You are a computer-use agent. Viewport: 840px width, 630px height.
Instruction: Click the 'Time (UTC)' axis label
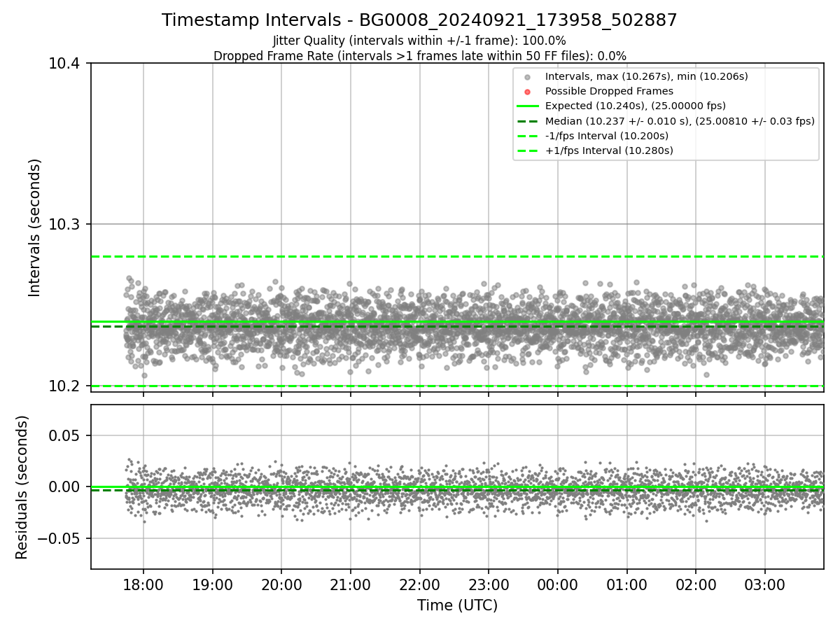tap(457, 605)
